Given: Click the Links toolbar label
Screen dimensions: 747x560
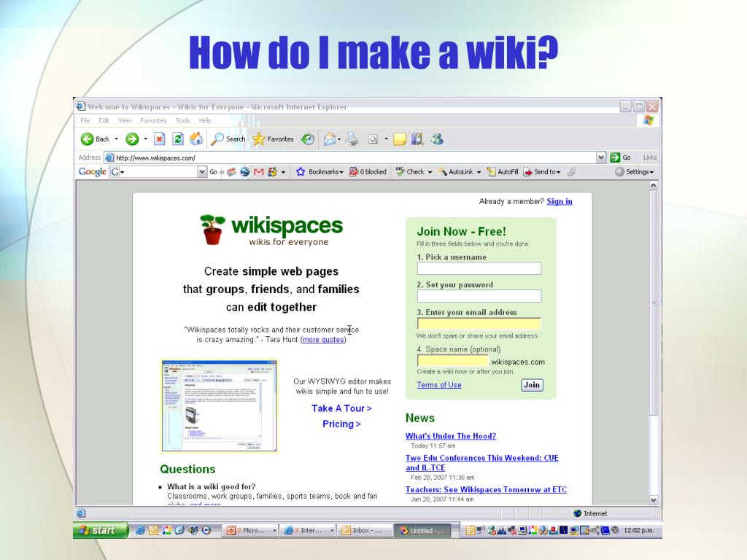Looking at the screenshot, I should point(649,157).
